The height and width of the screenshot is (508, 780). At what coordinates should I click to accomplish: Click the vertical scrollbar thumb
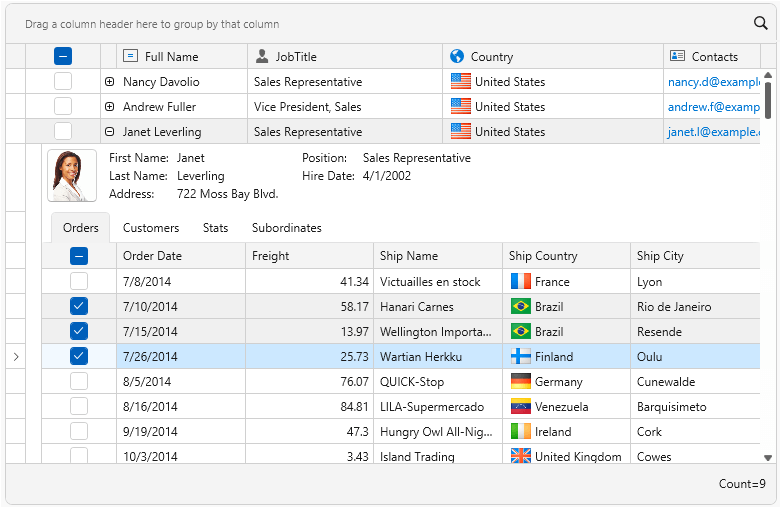point(768,100)
